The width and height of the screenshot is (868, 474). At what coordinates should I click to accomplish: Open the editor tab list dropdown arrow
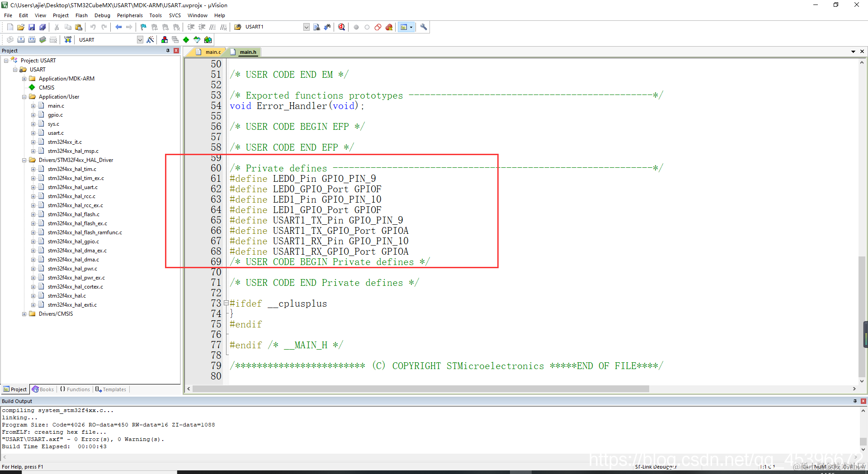[853, 52]
